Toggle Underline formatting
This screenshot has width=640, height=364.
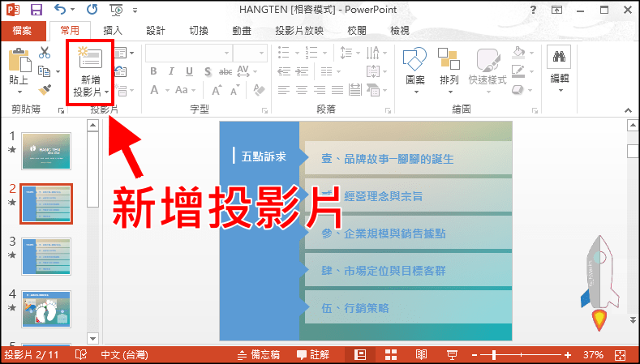(x=189, y=71)
